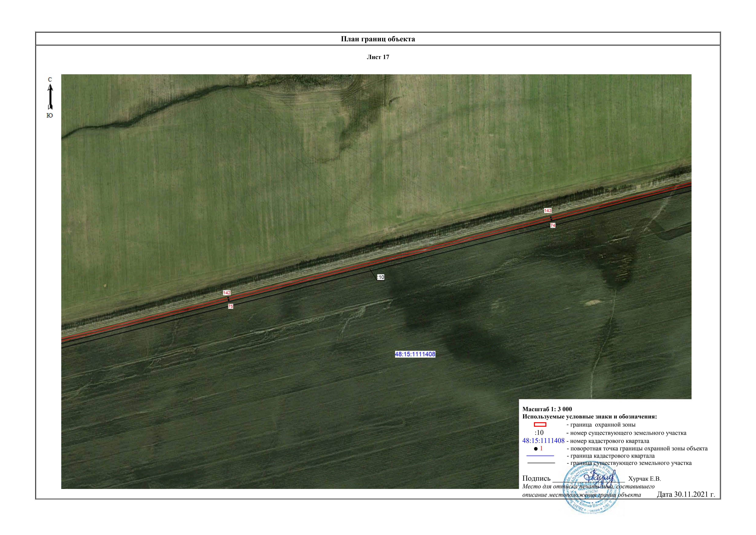The width and height of the screenshot is (756, 535).
Task: Click the black line legend sample
Action: 541,463
